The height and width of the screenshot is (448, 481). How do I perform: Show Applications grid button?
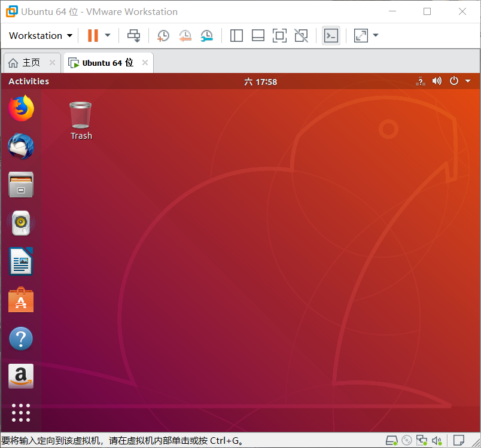pos(21,413)
